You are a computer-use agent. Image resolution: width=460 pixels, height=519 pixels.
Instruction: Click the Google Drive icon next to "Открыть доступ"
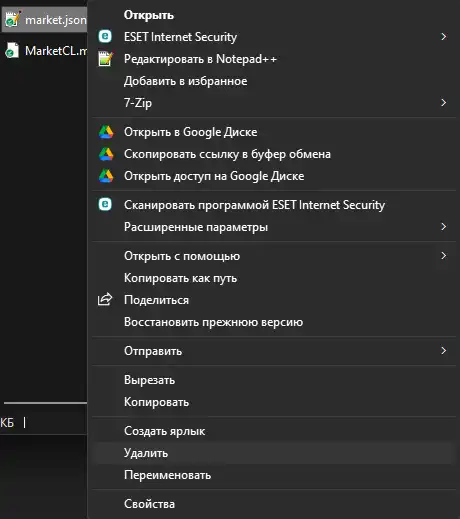[106, 176]
